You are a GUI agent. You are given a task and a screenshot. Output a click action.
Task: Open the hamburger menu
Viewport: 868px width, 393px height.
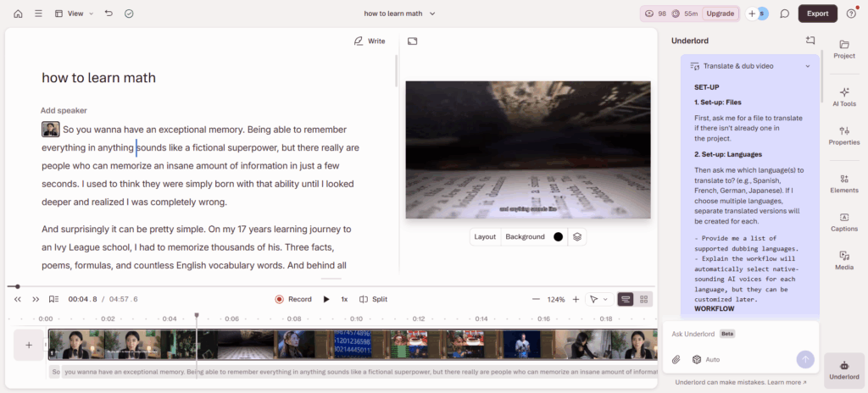click(x=38, y=14)
